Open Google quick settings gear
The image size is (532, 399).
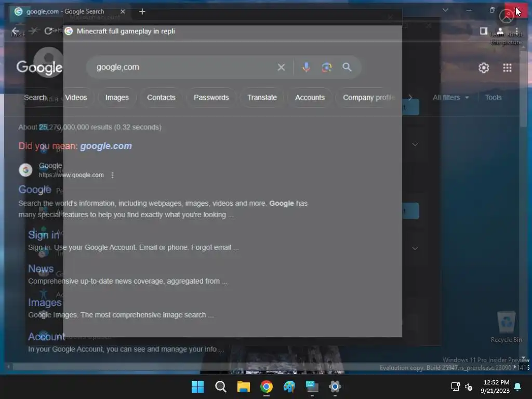484,68
